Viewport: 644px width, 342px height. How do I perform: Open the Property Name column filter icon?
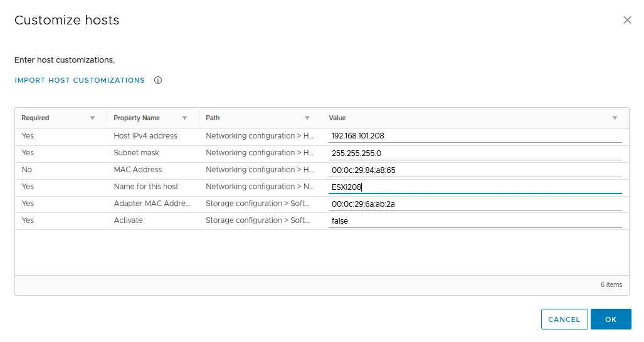[x=185, y=118]
